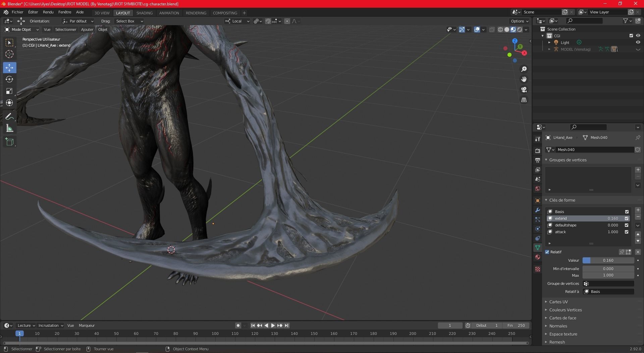Collapse the Clés de forme panel
This screenshot has width=644, height=353.
(x=562, y=200)
